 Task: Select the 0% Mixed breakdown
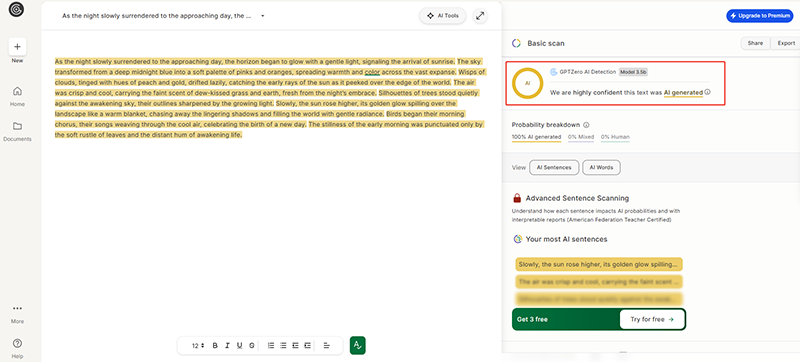[x=580, y=137]
